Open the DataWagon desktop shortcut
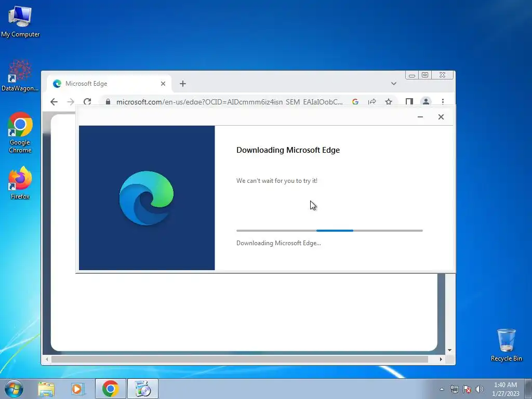 pos(20,76)
